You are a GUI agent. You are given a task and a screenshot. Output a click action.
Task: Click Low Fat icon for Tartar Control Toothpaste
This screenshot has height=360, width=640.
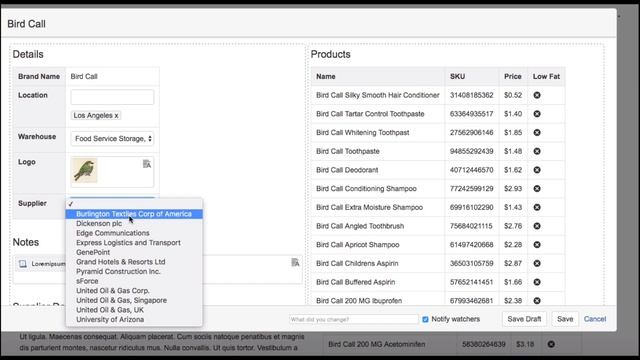537,114
